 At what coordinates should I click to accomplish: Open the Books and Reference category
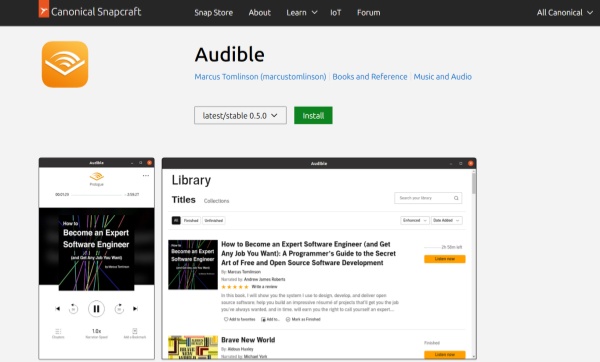tap(370, 77)
